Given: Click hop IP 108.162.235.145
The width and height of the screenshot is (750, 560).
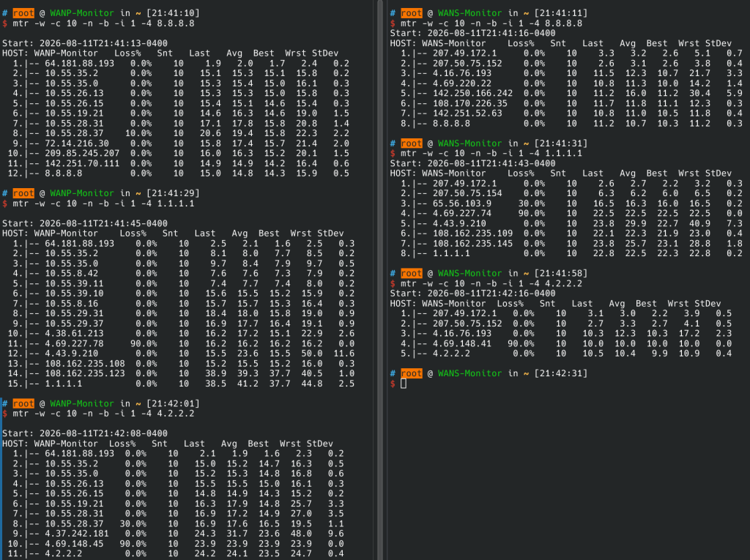Looking at the screenshot, I should 472,244.
